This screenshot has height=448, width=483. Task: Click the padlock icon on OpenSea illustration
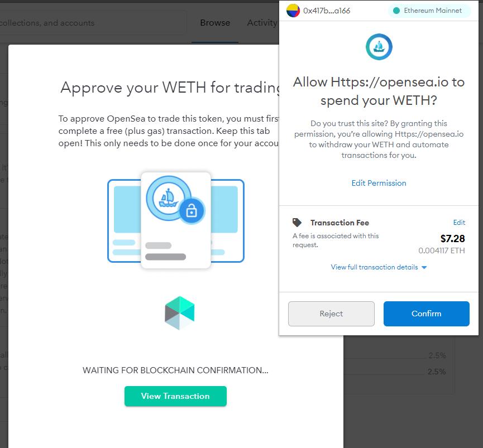tap(192, 211)
